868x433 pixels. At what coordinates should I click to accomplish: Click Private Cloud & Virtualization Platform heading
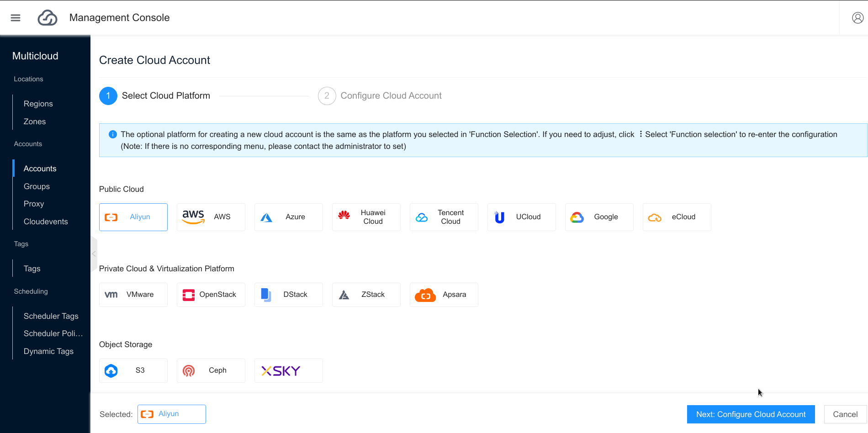(x=167, y=269)
